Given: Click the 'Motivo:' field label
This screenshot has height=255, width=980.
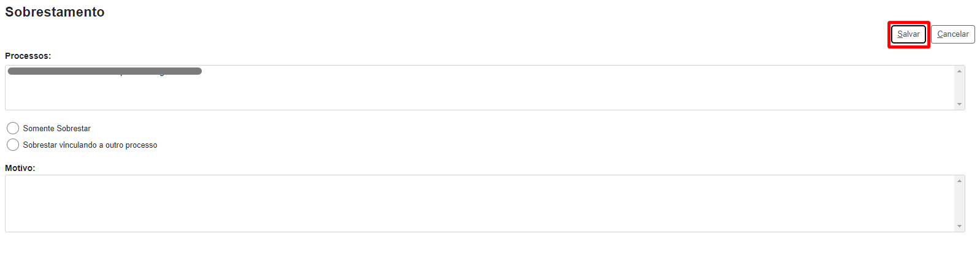Looking at the screenshot, I should (x=20, y=168).
